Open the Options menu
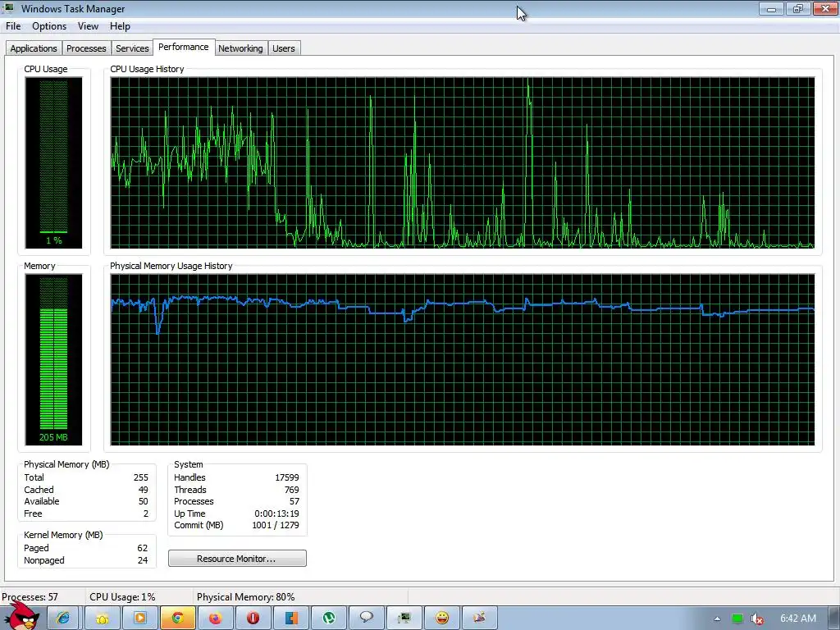Image resolution: width=840 pixels, height=630 pixels. (49, 26)
